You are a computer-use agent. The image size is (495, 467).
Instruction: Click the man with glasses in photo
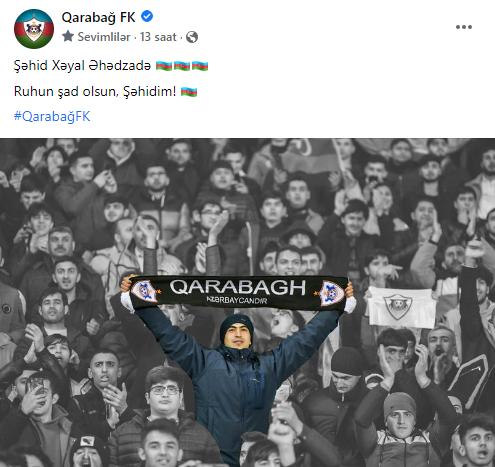pos(164,393)
